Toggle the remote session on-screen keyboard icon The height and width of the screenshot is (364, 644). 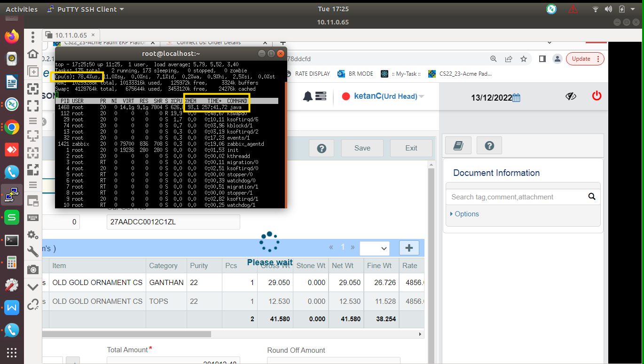pos(33,217)
